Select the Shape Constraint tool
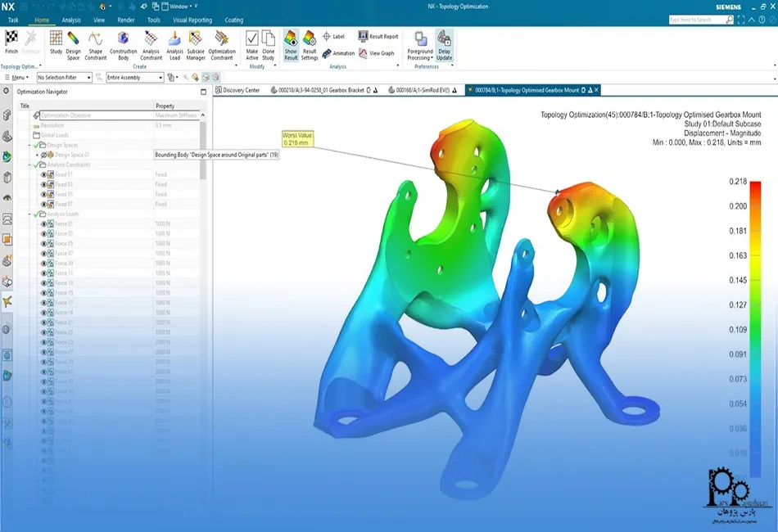This screenshot has height=532, width=778. [95, 45]
